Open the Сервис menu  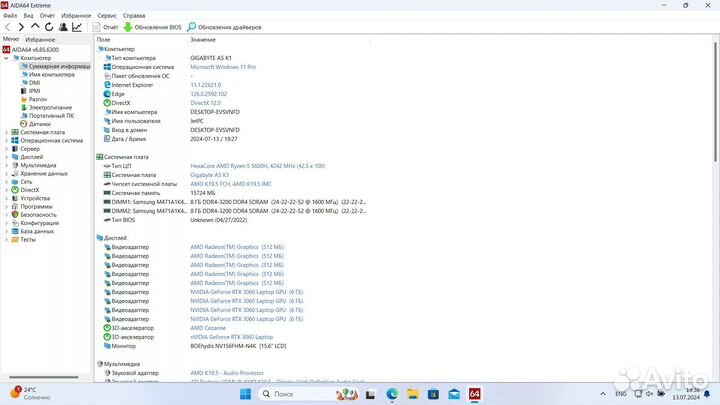tap(107, 16)
